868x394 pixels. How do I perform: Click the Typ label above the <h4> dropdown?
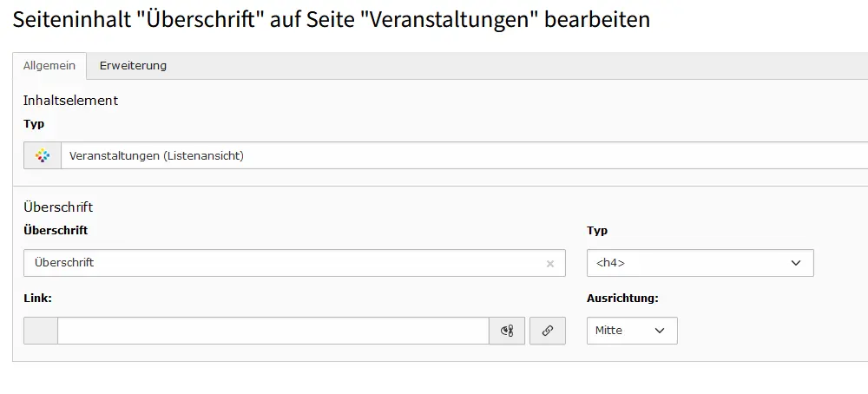pyautogui.click(x=597, y=231)
